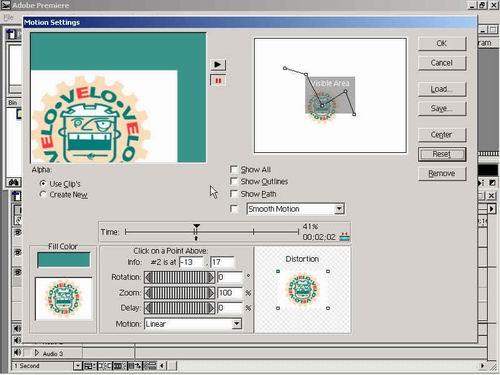Click the Delay slider right arrow
Image resolution: width=500 pixels, height=375 pixels.
click(211, 308)
